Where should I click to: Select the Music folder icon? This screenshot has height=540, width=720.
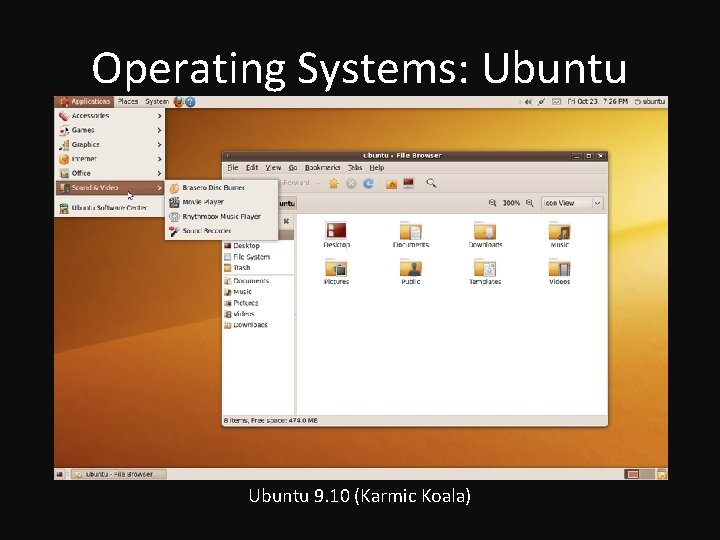tap(559, 234)
